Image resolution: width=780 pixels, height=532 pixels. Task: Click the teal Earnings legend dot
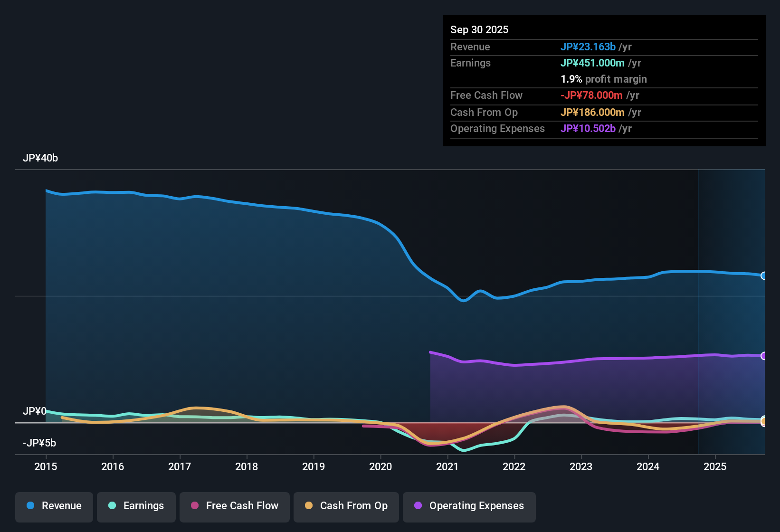pyautogui.click(x=112, y=506)
